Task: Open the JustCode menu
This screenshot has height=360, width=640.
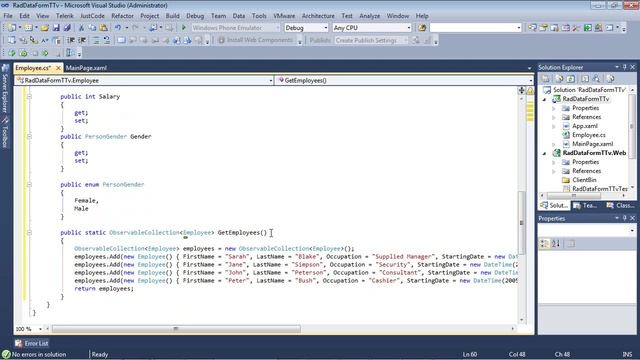Action: tap(92, 16)
